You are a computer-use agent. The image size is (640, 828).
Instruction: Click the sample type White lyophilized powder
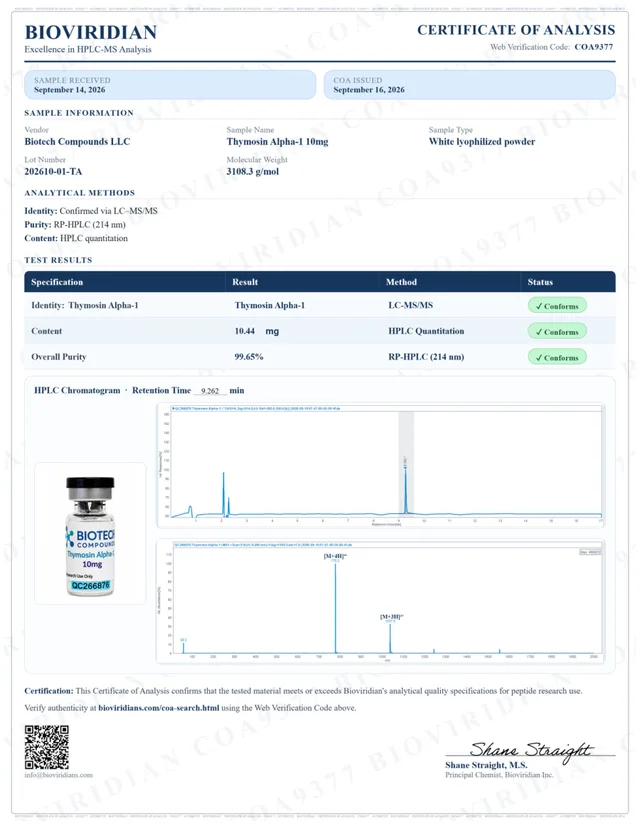(x=482, y=142)
